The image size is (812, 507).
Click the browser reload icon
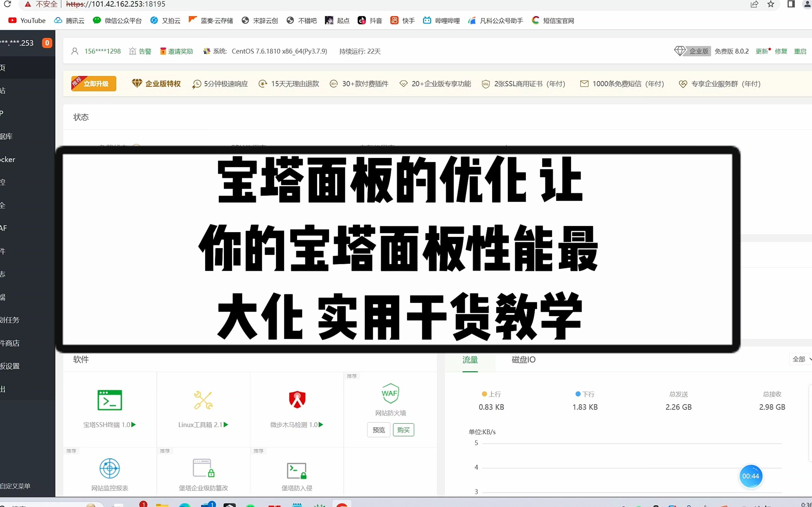point(7,4)
